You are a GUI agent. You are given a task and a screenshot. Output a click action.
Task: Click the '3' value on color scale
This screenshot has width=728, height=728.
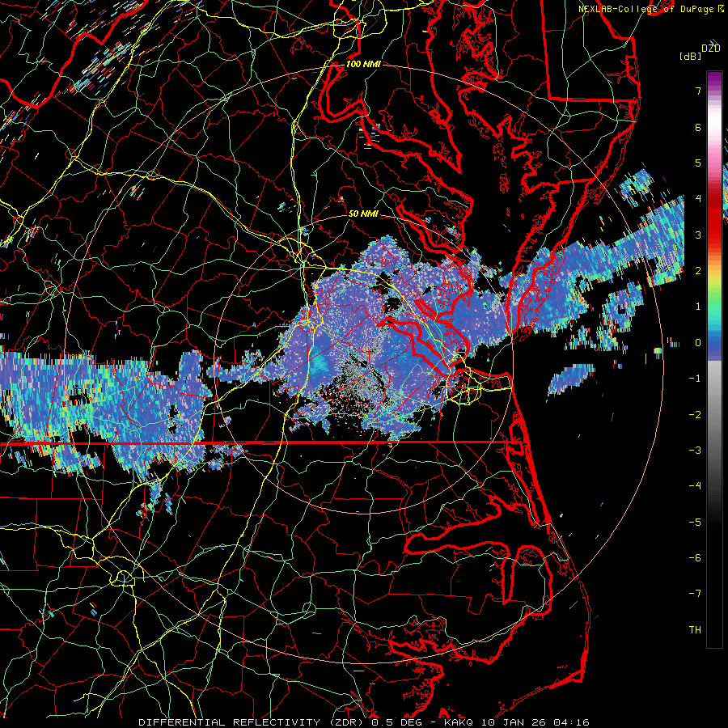coord(698,235)
